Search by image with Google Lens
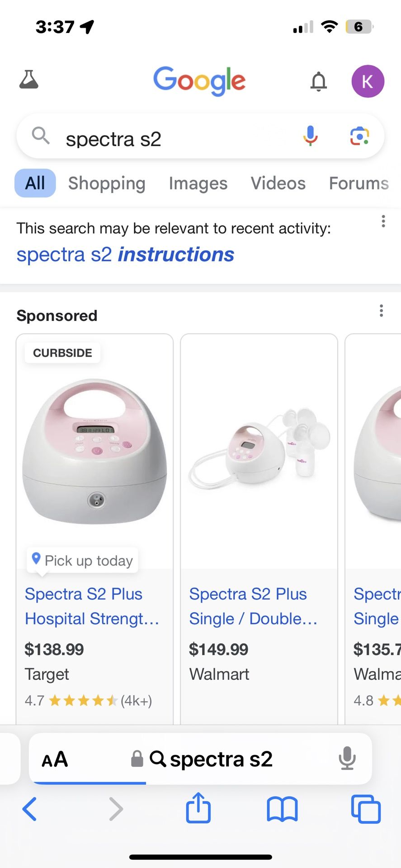This screenshot has width=401, height=868. click(359, 136)
